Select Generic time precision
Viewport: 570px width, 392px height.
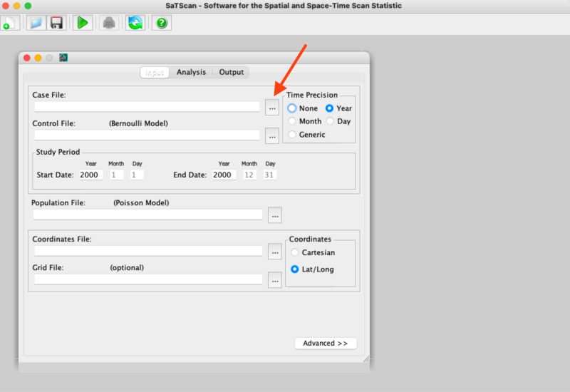[x=306, y=135]
